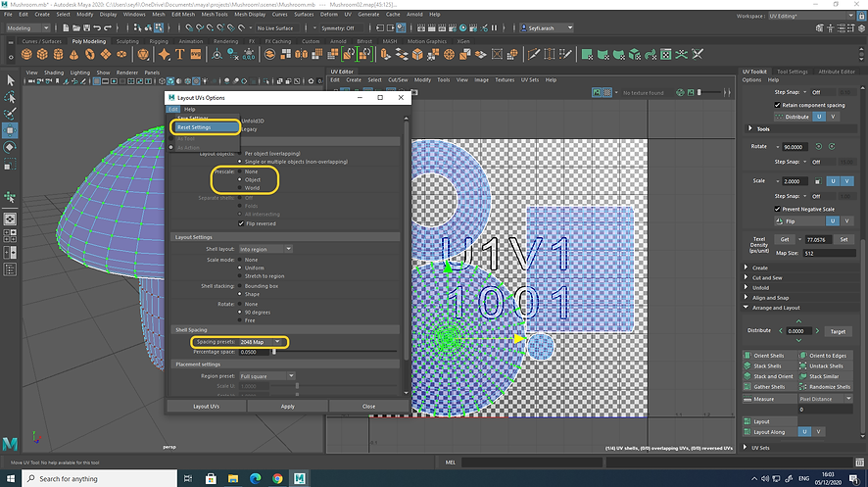
Task: Click rotate counter-clockwise icon next to Rotate field
Action: click(819, 147)
